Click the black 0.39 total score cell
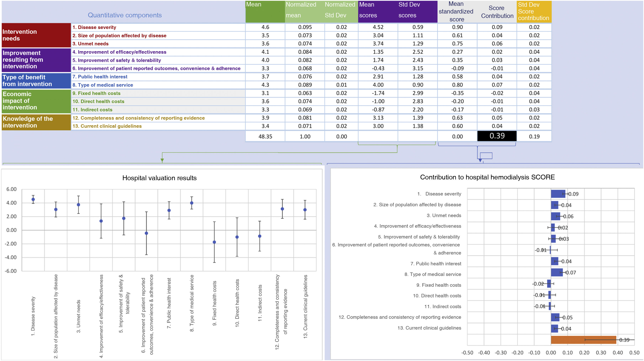This screenshot has height=361, width=644. point(497,136)
